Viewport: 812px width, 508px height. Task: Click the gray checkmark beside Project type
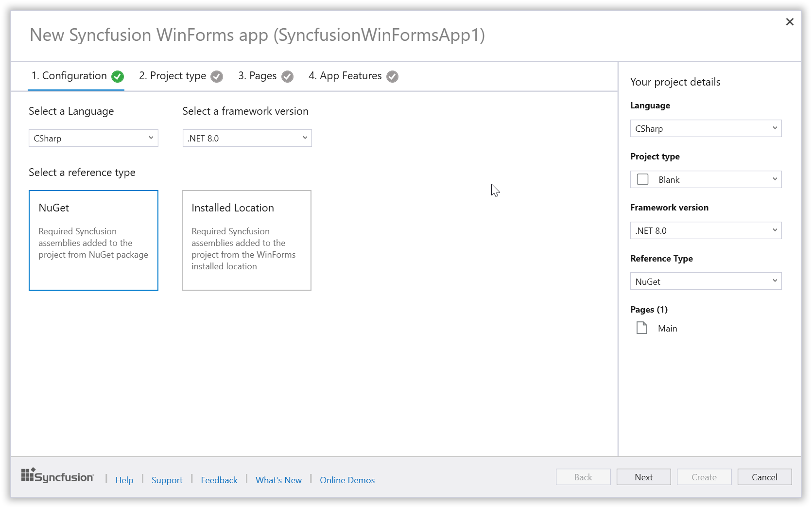[x=217, y=76]
